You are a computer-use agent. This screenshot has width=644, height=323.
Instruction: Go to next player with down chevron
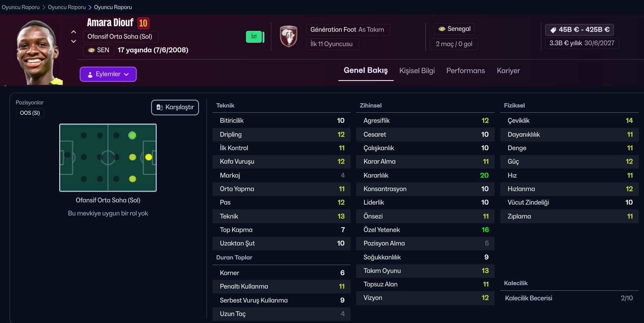(74, 41)
